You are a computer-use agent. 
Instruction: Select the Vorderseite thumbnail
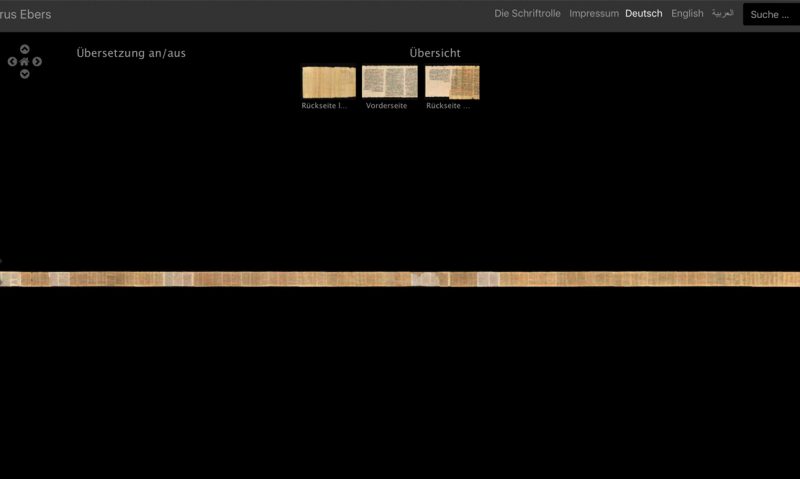pos(390,82)
